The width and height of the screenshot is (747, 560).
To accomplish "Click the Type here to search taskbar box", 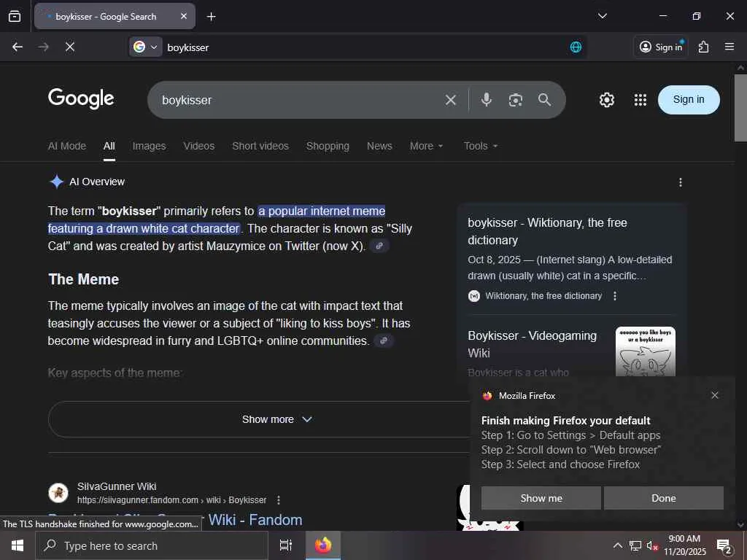I will point(152,545).
